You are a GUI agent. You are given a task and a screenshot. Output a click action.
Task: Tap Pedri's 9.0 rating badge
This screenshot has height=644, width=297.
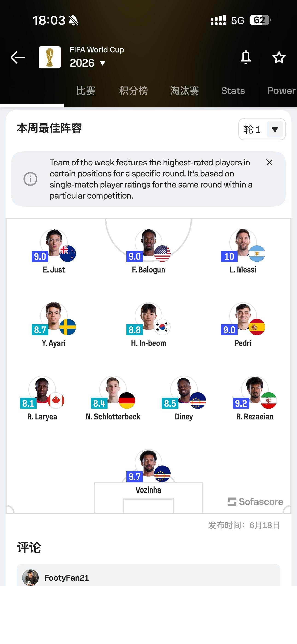coord(229,330)
